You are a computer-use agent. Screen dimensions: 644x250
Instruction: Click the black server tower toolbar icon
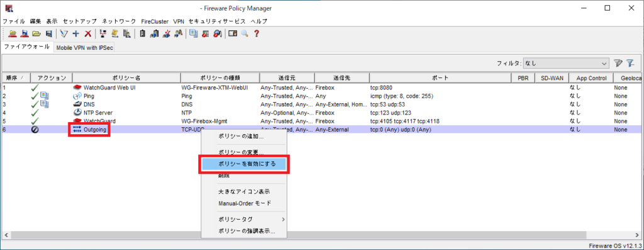coord(142,34)
